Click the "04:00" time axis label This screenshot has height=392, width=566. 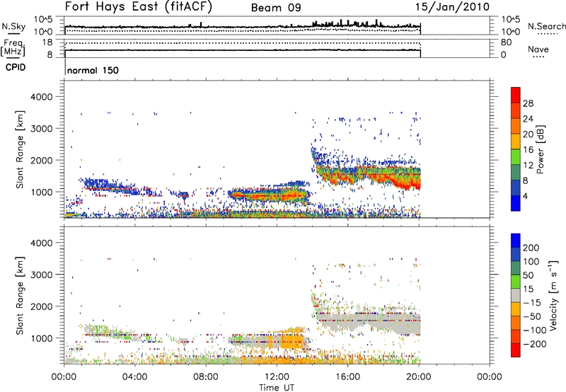coord(134,377)
